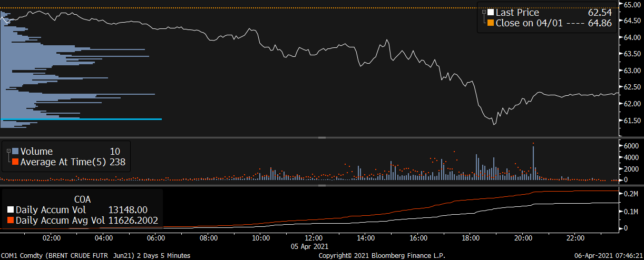Select the Last Price legend label

tap(518, 13)
